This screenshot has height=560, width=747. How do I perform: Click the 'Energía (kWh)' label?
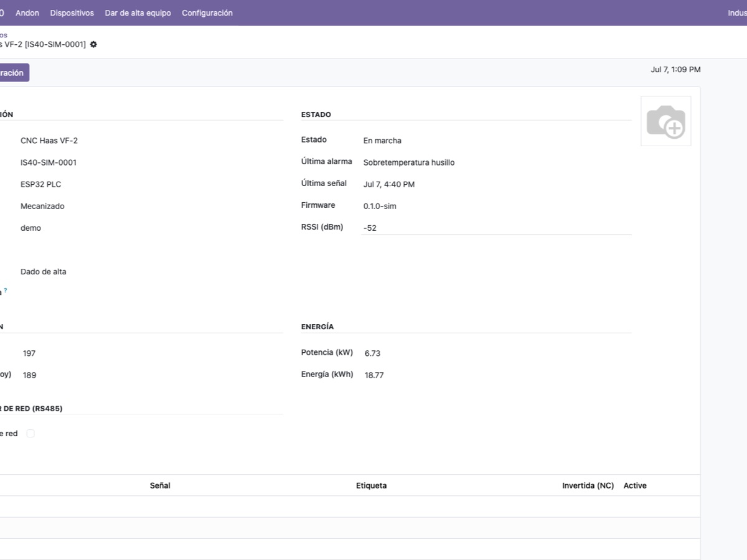[x=327, y=374]
